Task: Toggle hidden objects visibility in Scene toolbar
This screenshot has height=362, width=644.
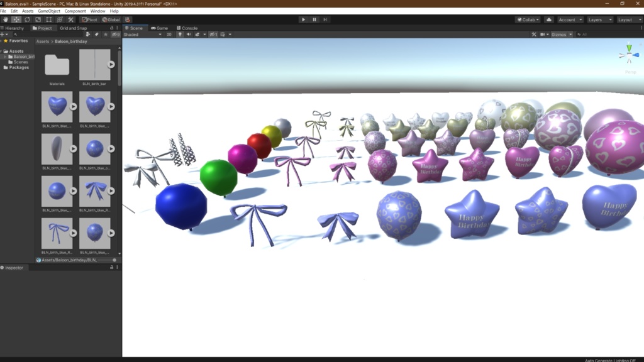Action: pos(213,35)
